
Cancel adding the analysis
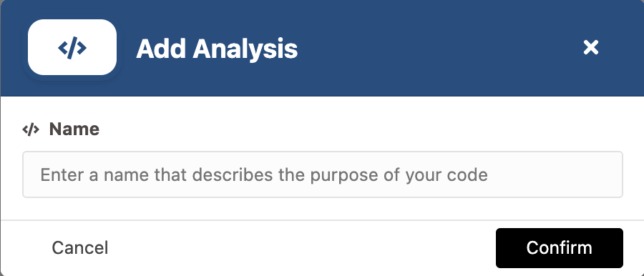[x=79, y=247]
